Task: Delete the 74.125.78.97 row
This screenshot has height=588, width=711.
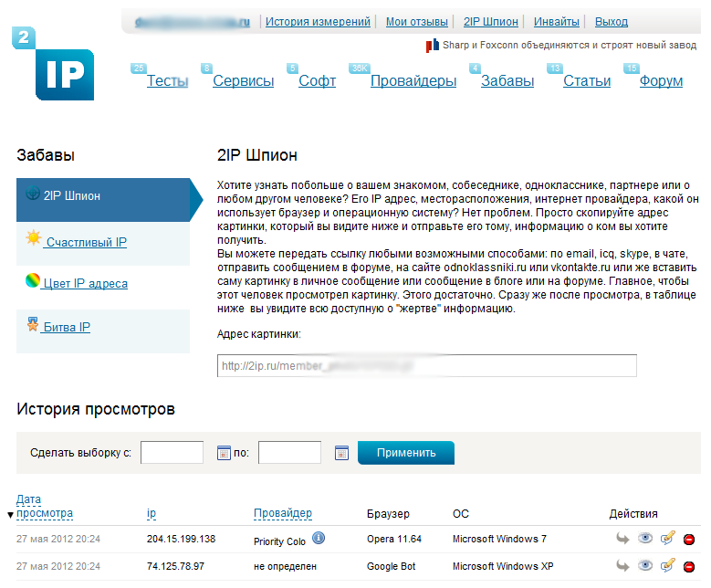Action: point(689,567)
